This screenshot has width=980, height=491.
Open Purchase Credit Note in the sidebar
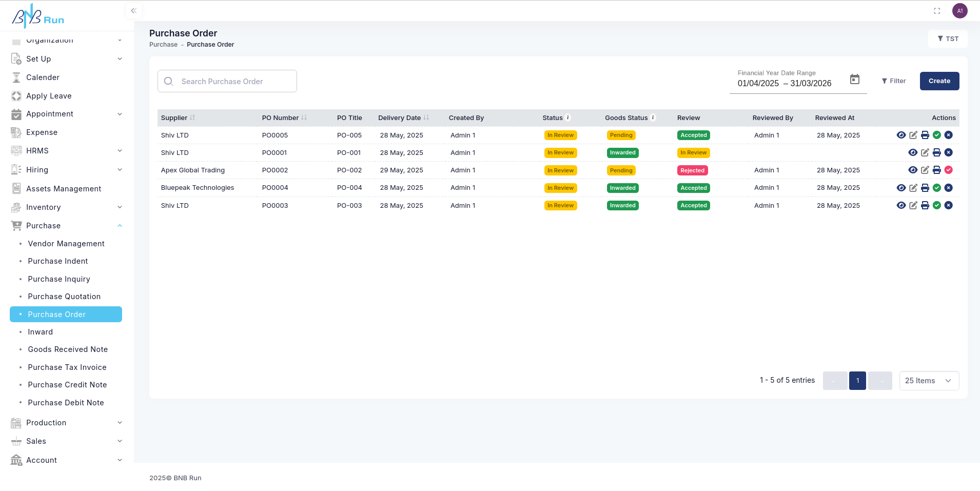pyautogui.click(x=67, y=385)
